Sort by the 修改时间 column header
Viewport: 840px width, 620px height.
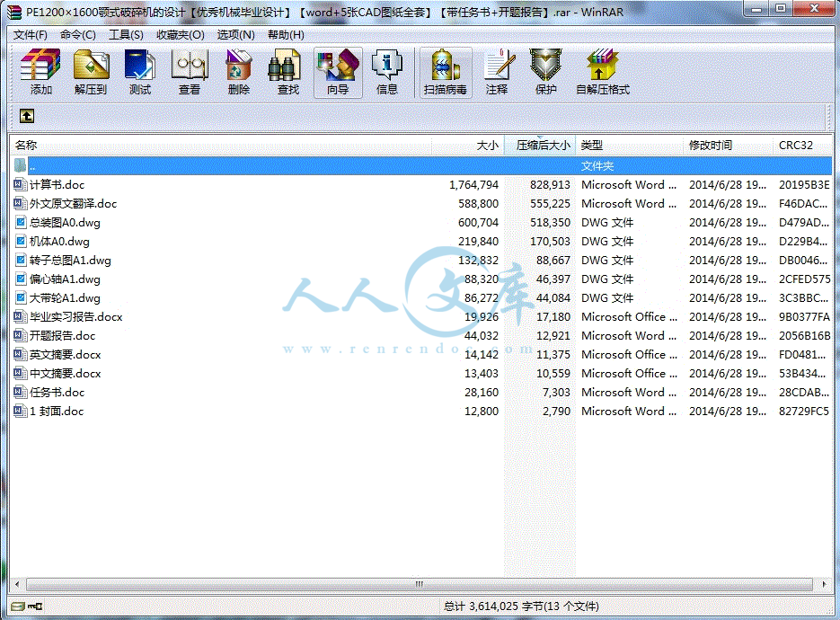(x=728, y=146)
